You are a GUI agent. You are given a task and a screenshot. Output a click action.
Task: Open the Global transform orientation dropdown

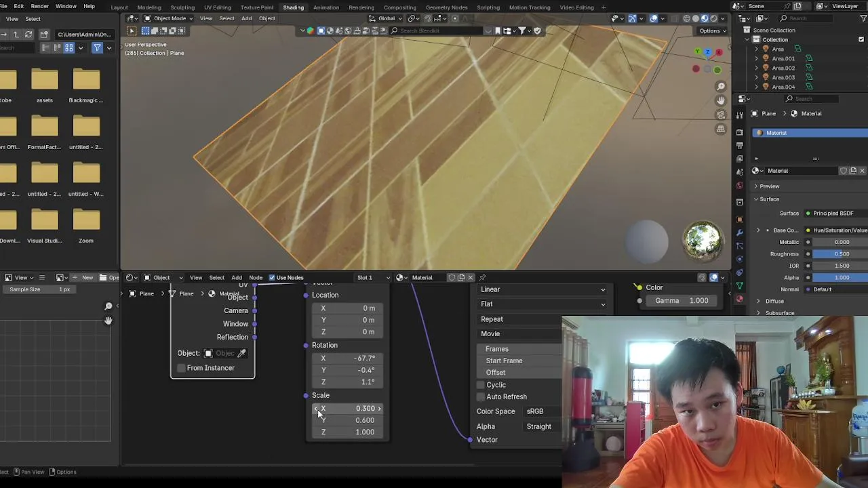click(x=386, y=18)
